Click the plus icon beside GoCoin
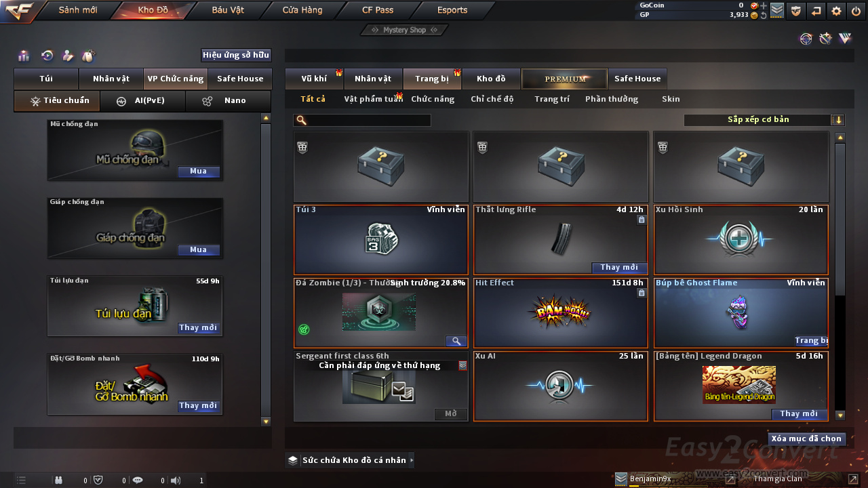Screen dimensions: 868x488 click(764, 5)
